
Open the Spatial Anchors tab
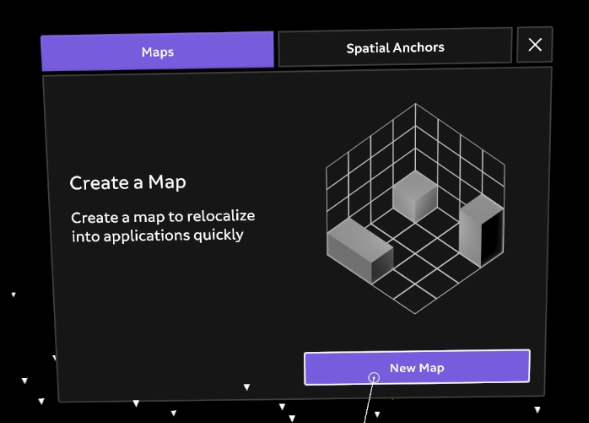pos(395,47)
